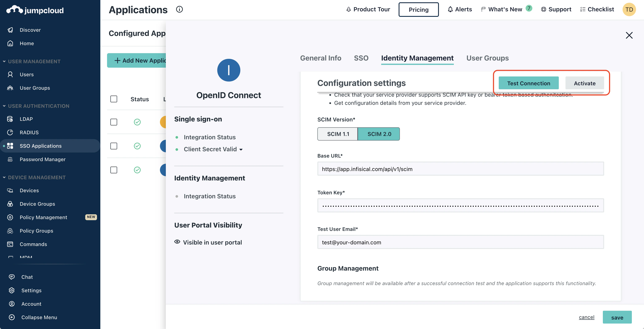
Task: Open Chat via the speech bubble icon
Action: point(12,277)
